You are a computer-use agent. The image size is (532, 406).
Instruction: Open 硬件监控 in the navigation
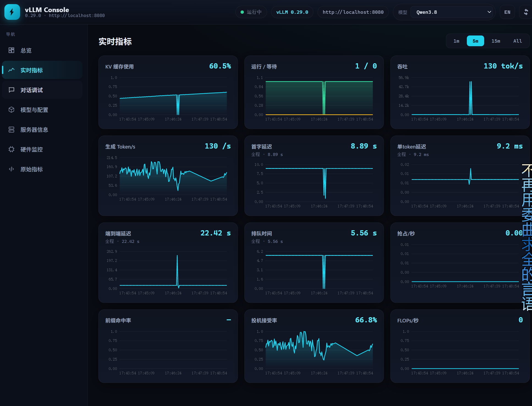click(x=42, y=149)
